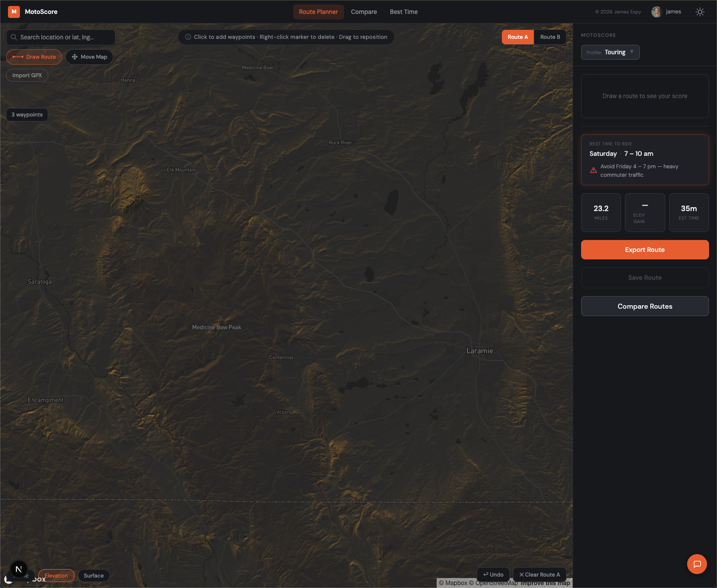Enable the Surface map overlay
This screenshot has height=588, width=717.
(x=94, y=576)
